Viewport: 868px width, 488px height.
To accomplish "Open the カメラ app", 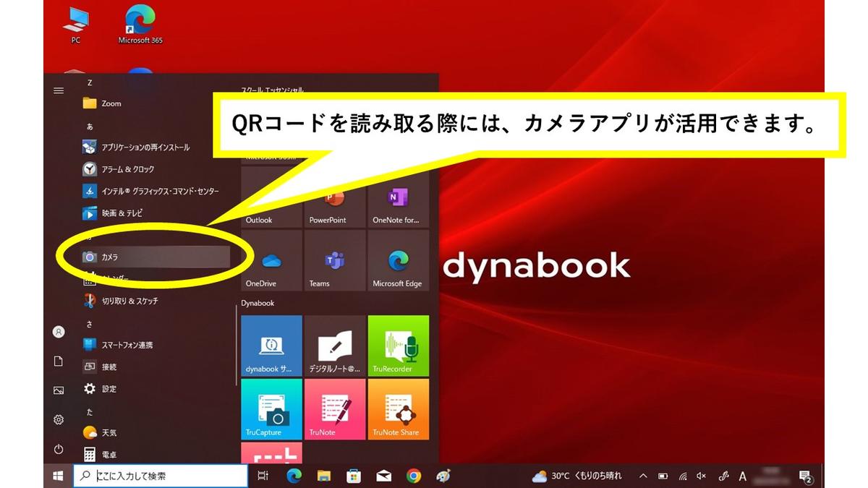I will click(x=156, y=257).
